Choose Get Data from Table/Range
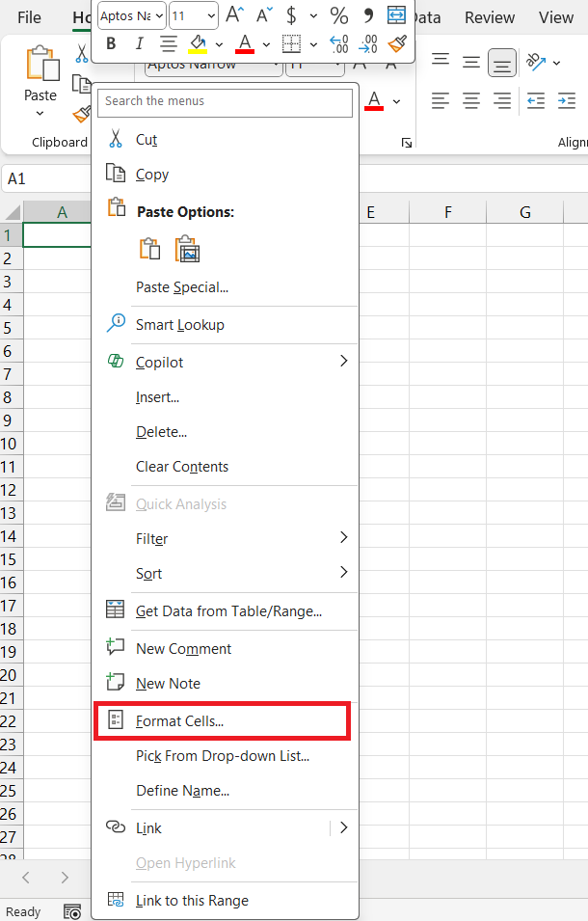Screen dimensions: 588x921 click(226, 610)
